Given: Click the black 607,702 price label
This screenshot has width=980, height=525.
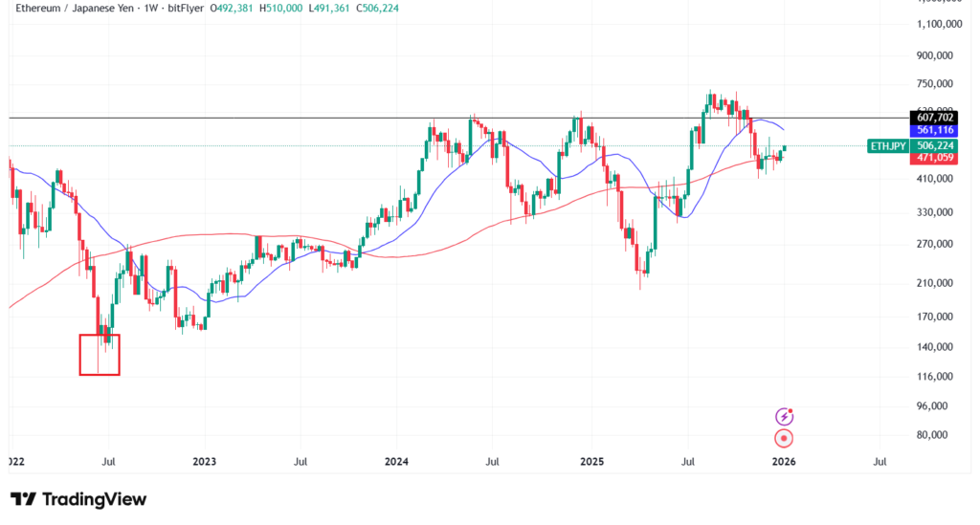Looking at the screenshot, I should point(937,118).
